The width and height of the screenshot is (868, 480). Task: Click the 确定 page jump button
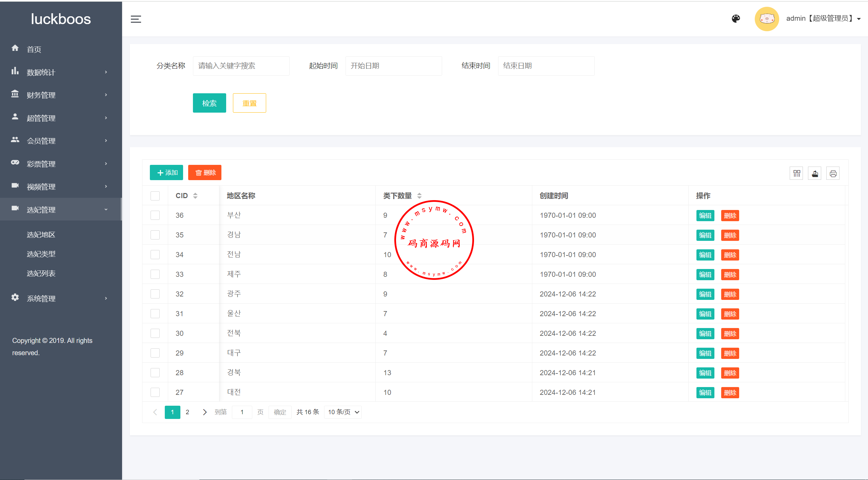pyautogui.click(x=280, y=412)
